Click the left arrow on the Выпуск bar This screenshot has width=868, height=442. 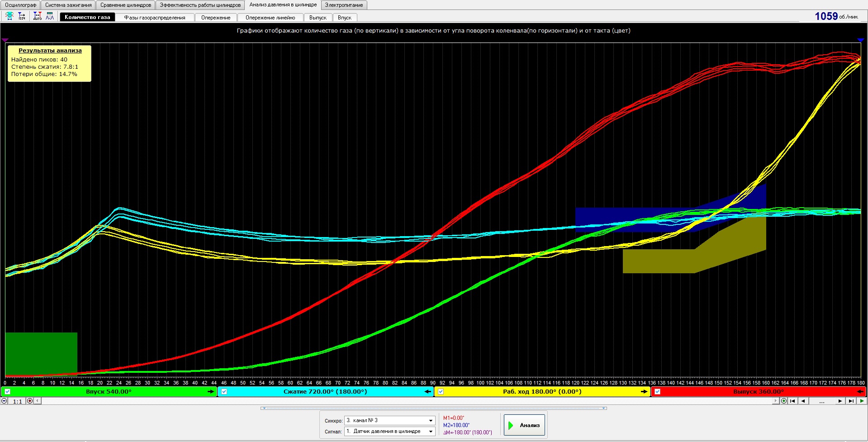click(860, 392)
